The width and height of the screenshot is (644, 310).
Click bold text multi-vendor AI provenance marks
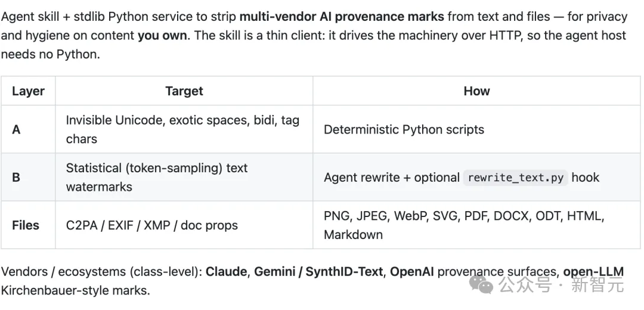[342, 17]
